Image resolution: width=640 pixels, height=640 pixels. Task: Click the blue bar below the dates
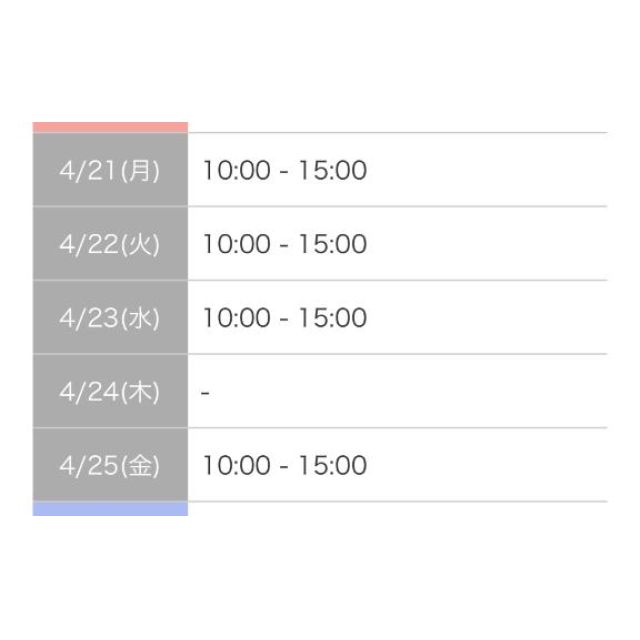click(110, 509)
